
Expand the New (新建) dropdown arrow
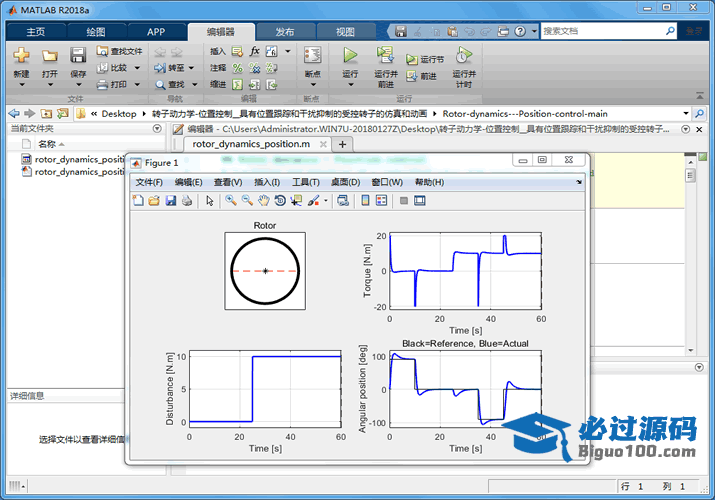[21, 85]
